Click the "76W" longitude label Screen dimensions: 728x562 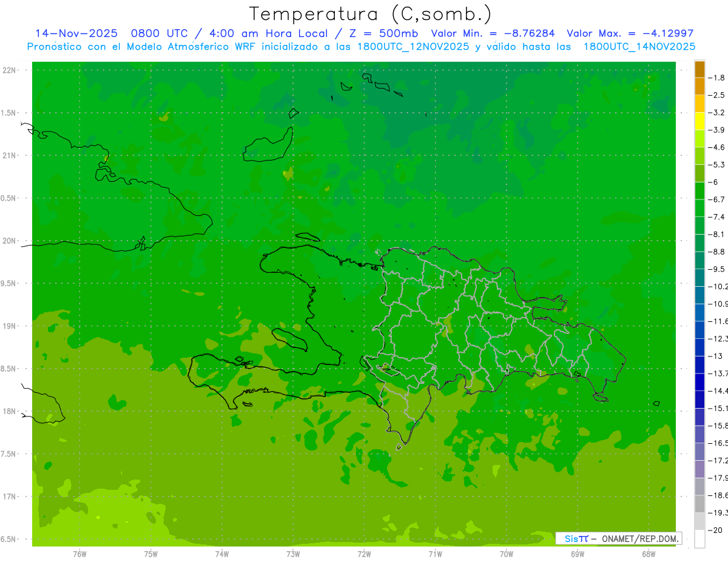79,554
